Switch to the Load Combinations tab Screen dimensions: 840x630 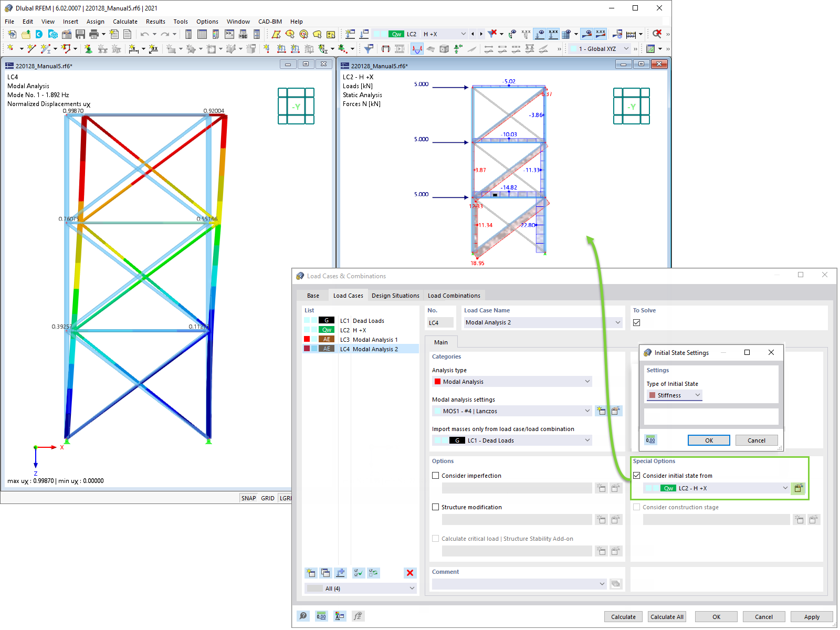click(x=454, y=295)
